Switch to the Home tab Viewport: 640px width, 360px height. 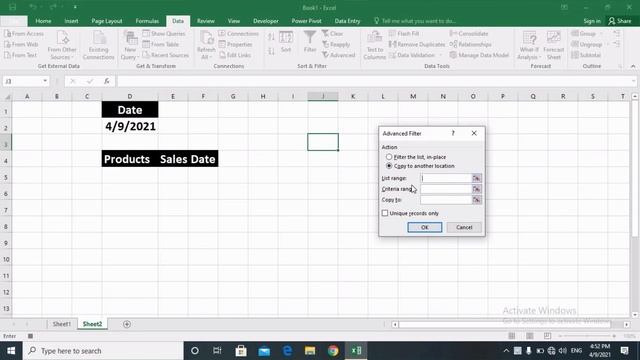[x=43, y=21]
